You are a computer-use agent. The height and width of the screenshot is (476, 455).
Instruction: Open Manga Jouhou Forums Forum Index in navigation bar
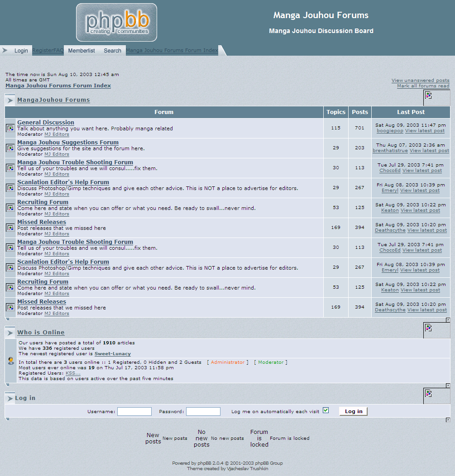(172, 50)
